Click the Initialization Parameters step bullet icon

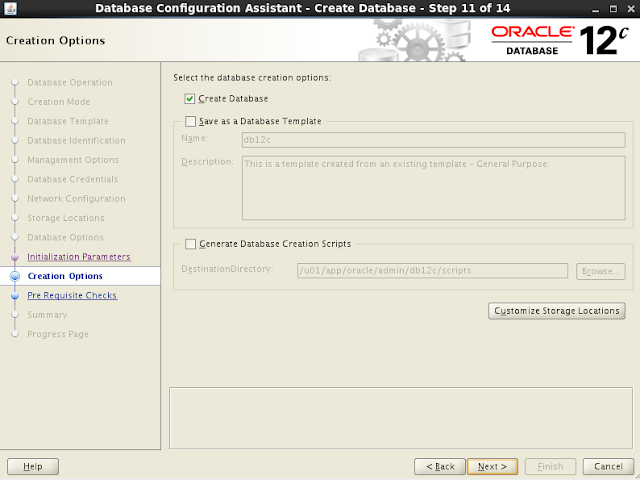tap(15, 257)
